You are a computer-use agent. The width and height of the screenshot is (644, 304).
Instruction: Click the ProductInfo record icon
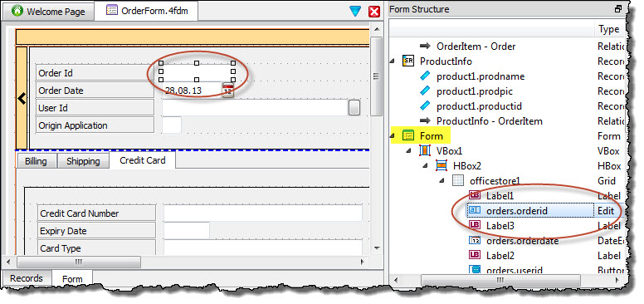408,61
